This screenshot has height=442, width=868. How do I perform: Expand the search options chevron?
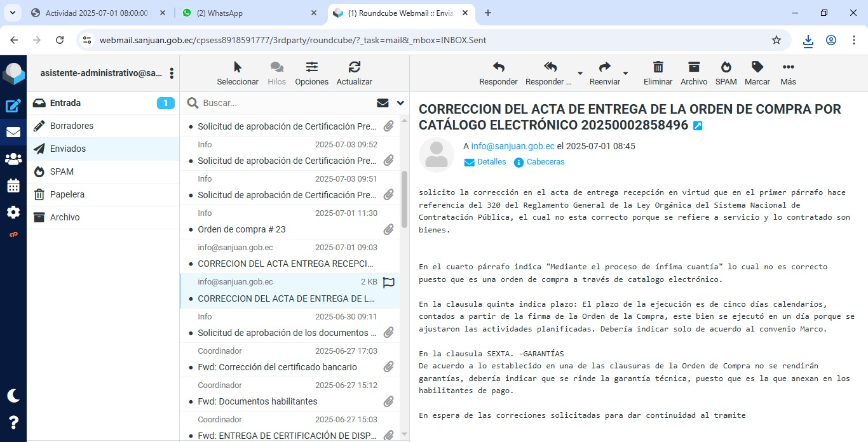click(400, 103)
